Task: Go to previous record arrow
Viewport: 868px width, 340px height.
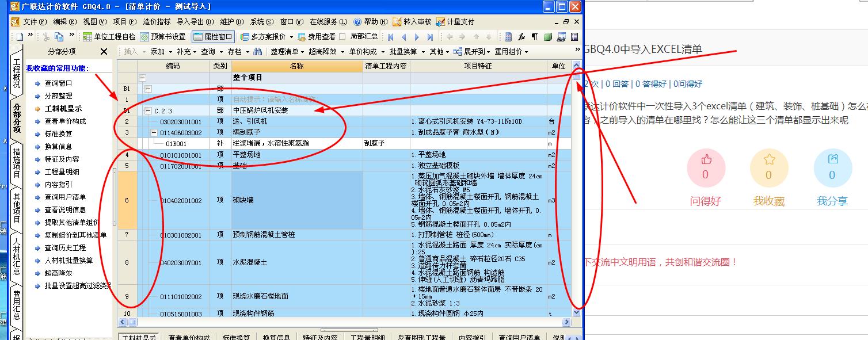Action: tap(403, 37)
